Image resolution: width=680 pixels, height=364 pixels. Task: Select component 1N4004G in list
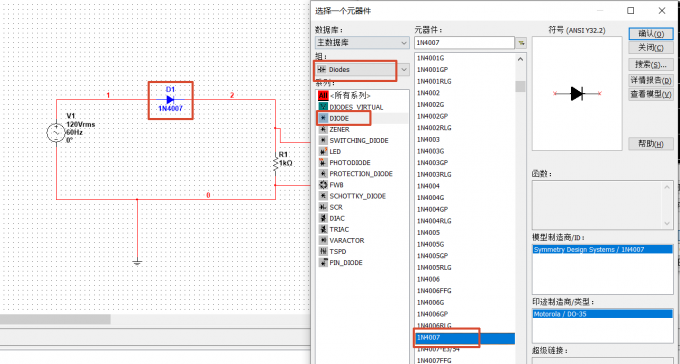pos(431,198)
